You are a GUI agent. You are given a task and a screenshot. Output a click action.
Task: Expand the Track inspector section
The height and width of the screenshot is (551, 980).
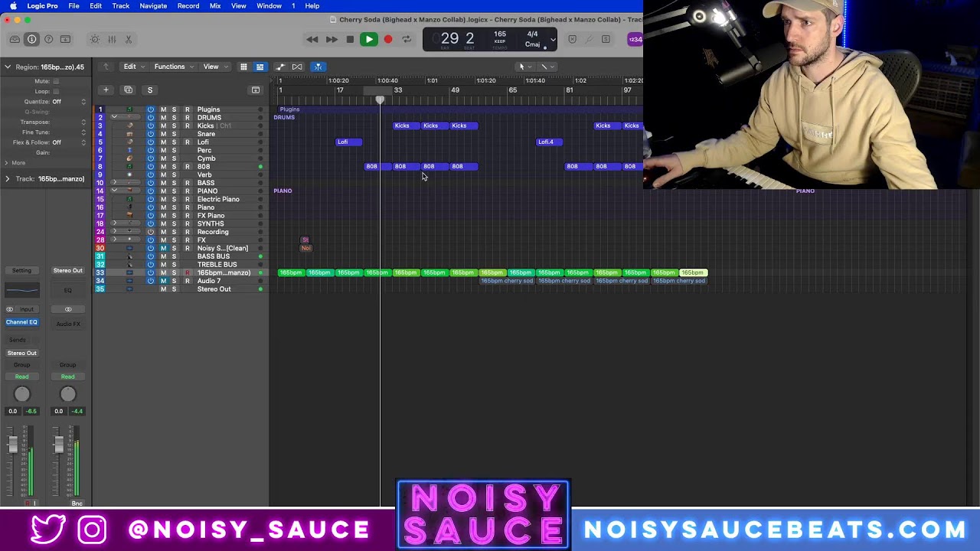pos(8,178)
